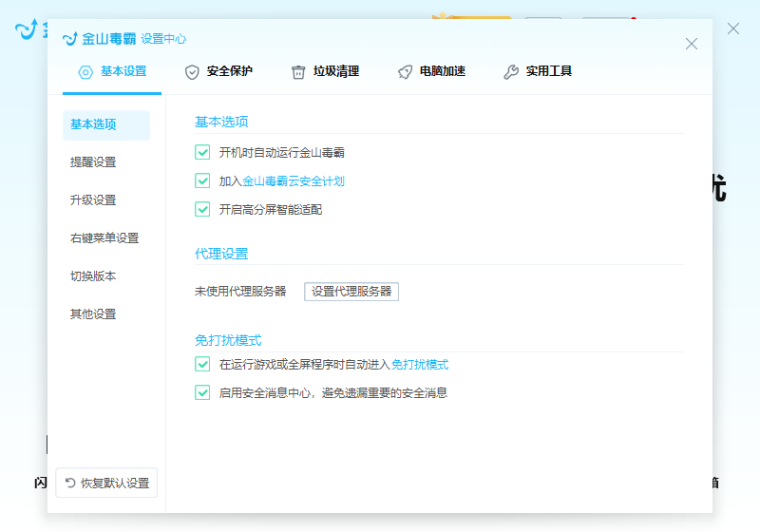The width and height of the screenshot is (760, 532).
Task: Uncheck 启用安全消息中心 checkbox
Action: (202, 392)
